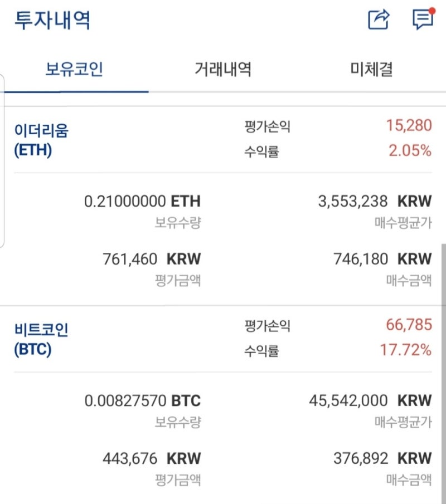The image size is (446, 504).
Task: Select the 0.21000000 ETH holding amount
Action: (x=142, y=202)
